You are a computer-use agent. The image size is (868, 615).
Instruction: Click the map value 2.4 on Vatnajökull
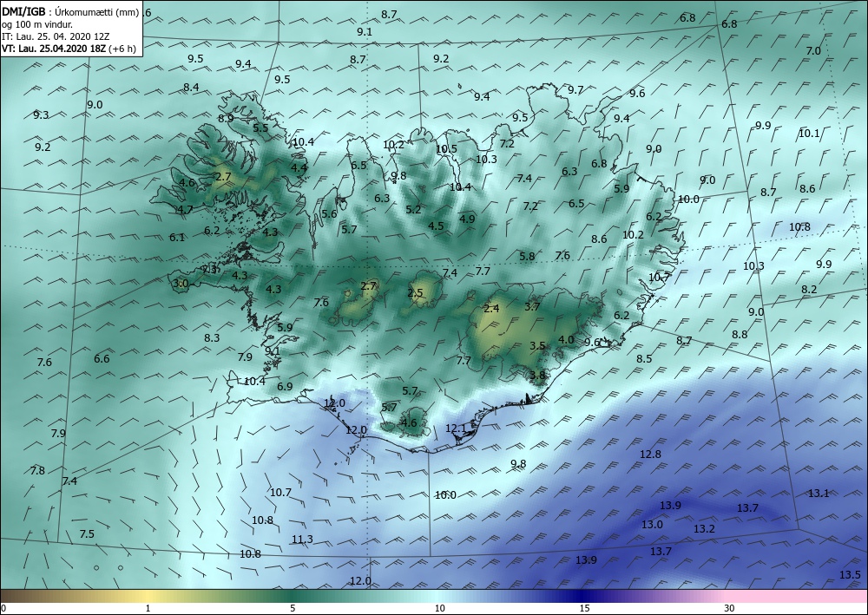491,308
